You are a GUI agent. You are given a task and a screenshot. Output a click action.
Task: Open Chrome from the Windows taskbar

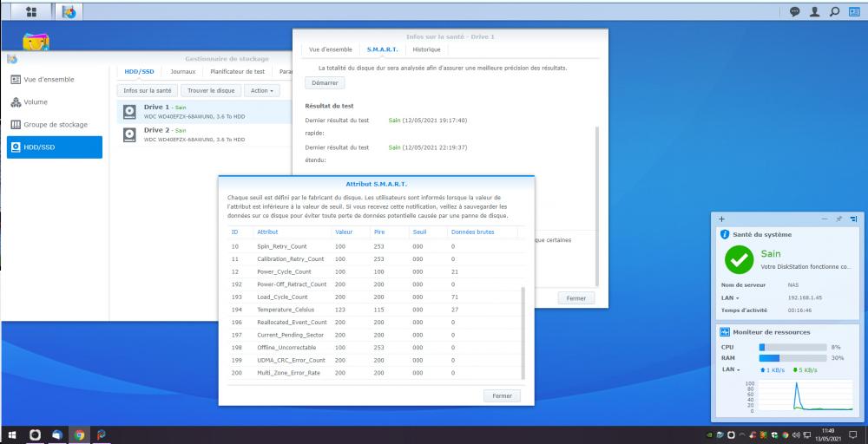(x=79, y=434)
